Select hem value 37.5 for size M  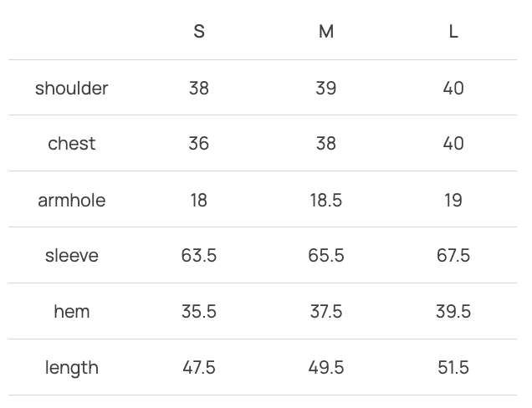pyautogui.click(x=326, y=312)
